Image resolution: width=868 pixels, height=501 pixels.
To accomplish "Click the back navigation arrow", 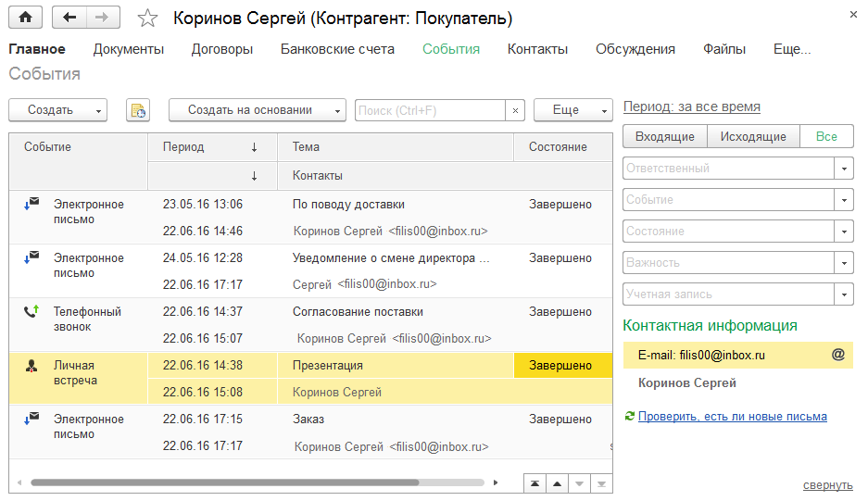I will (x=69, y=18).
